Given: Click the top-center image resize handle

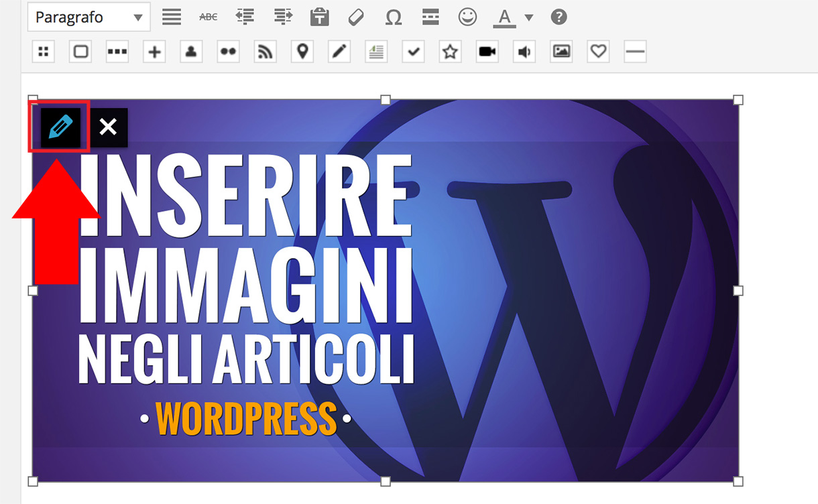Looking at the screenshot, I should click(386, 100).
